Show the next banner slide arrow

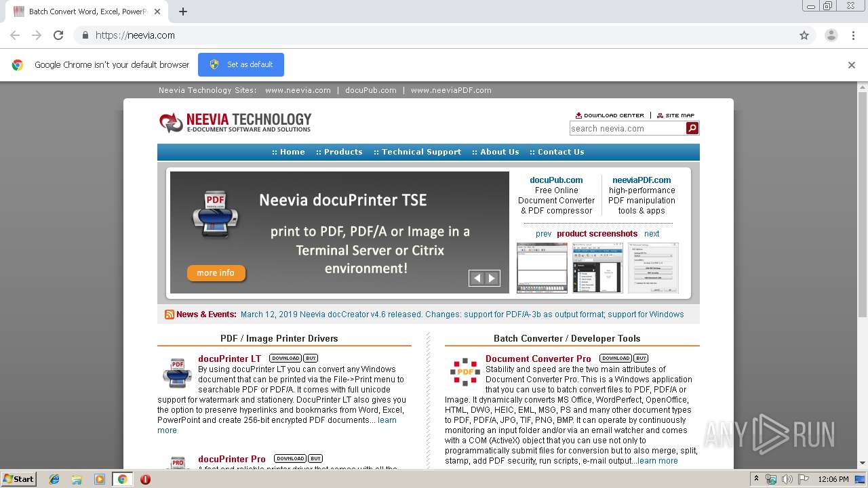pos(492,278)
